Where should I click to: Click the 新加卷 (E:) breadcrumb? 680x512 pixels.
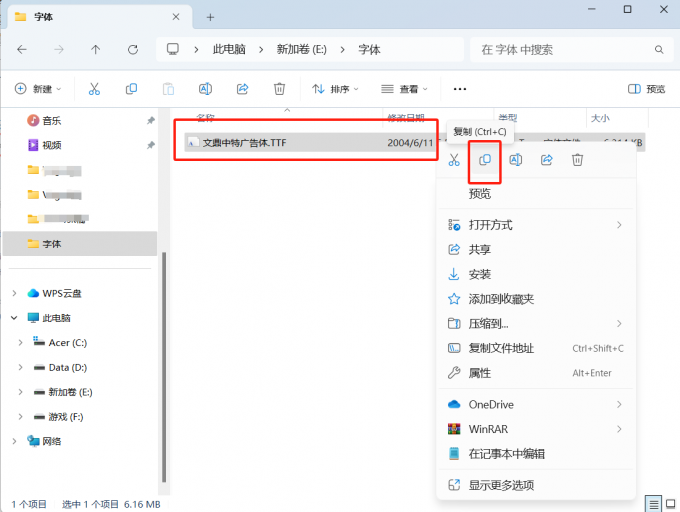coord(301,49)
